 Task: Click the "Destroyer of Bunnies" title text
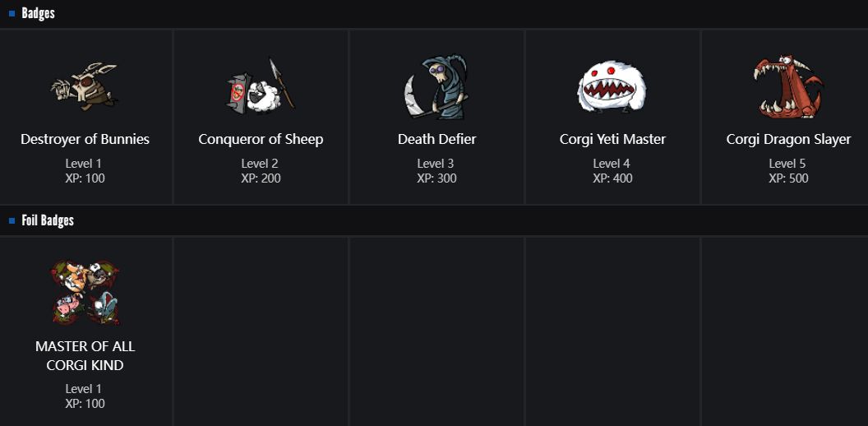(85, 139)
